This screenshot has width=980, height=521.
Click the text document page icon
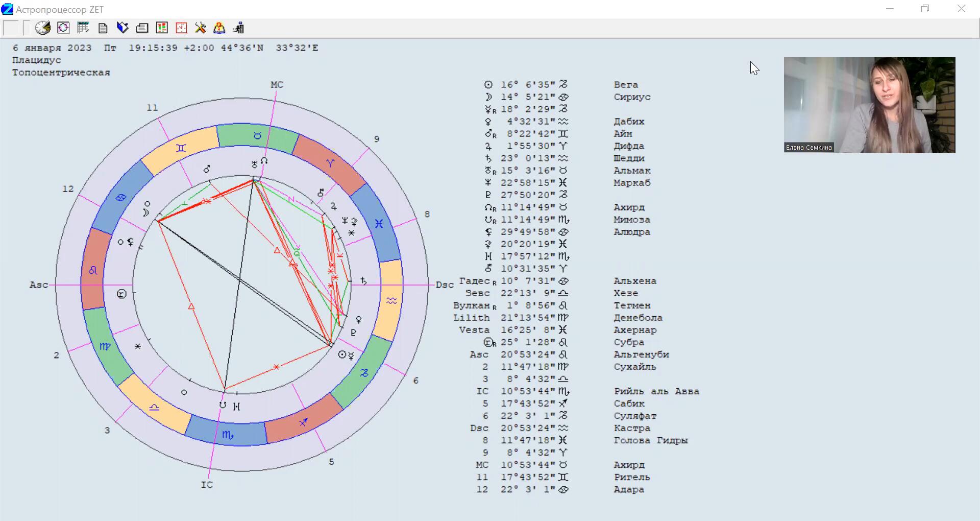[103, 28]
